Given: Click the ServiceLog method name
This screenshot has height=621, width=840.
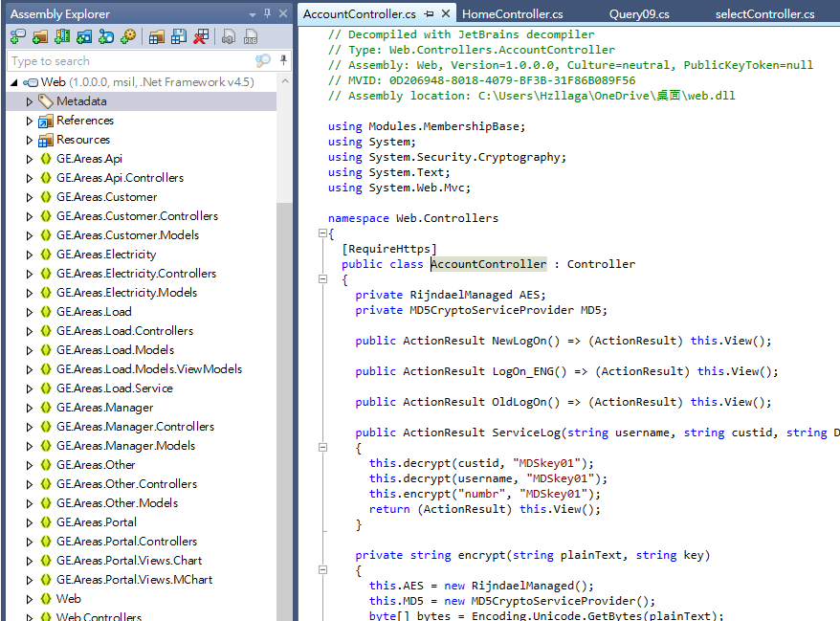Looking at the screenshot, I should [x=526, y=432].
